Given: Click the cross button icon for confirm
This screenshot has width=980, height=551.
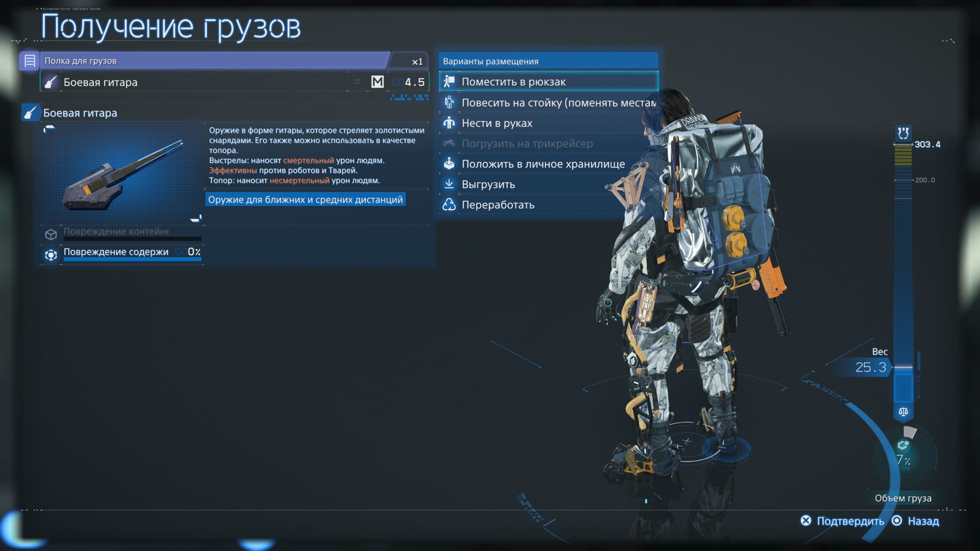Looking at the screenshot, I should point(806,520).
